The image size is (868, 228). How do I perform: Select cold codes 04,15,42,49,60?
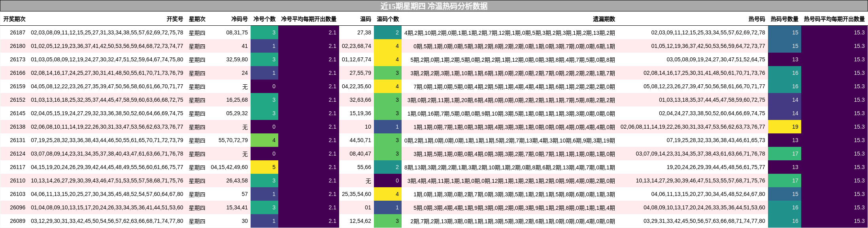click(229, 167)
